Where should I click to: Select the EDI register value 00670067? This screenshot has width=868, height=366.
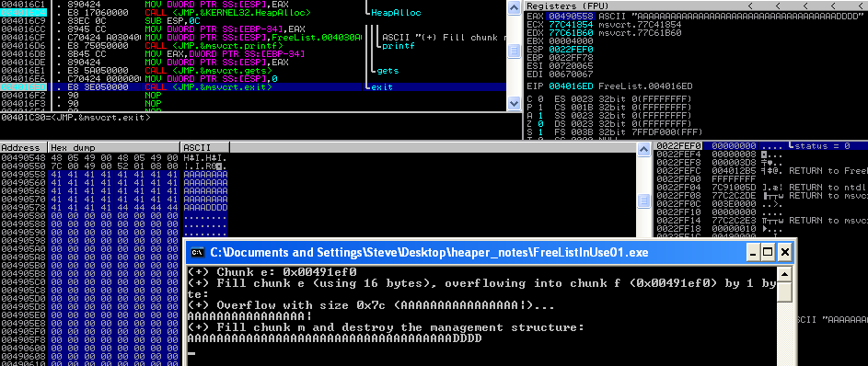pyautogui.click(x=571, y=74)
